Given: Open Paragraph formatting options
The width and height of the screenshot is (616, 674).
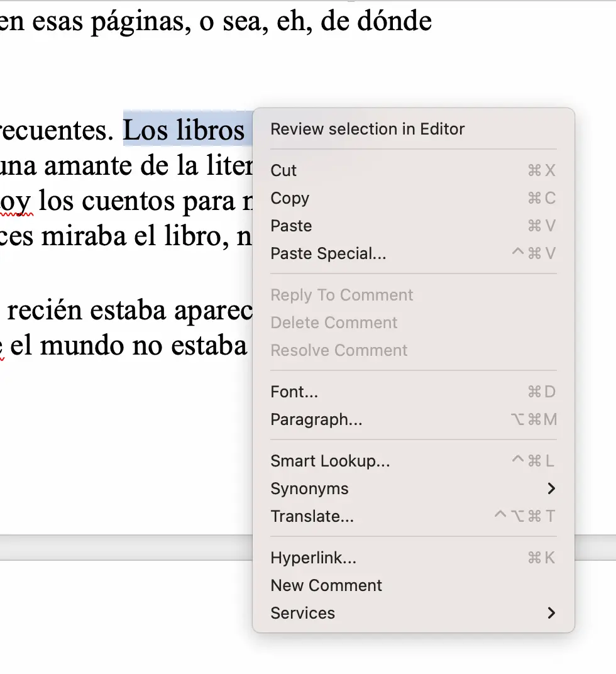Looking at the screenshot, I should (x=316, y=419).
